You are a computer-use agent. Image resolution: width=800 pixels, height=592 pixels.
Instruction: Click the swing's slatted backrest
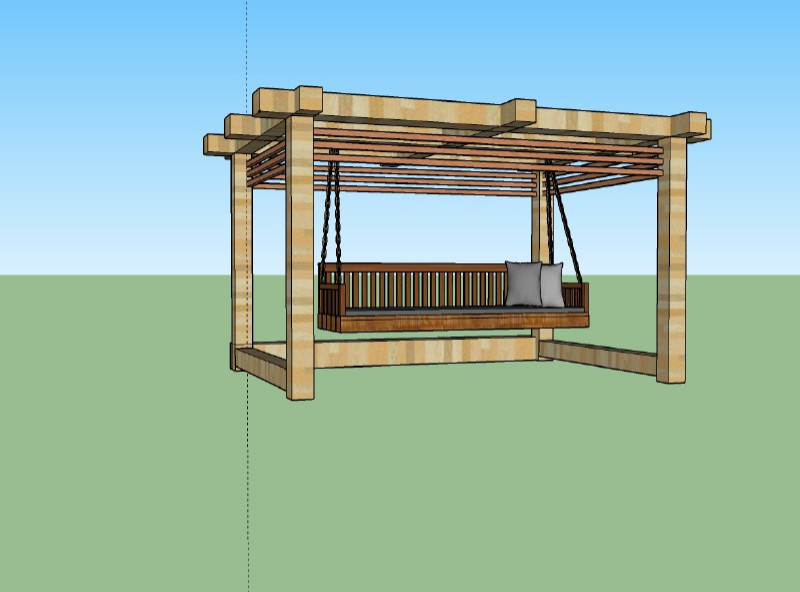point(420,287)
